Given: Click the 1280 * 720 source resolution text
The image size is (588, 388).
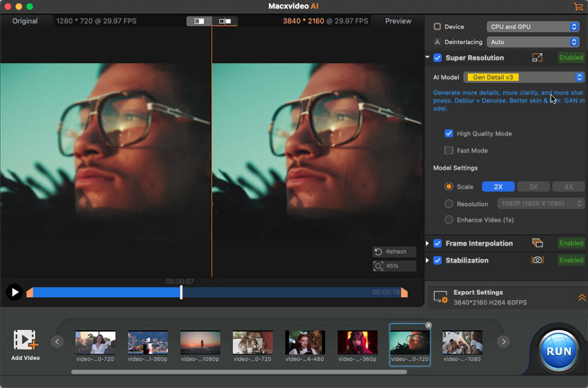Looking at the screenshot, I should point(75,21).
